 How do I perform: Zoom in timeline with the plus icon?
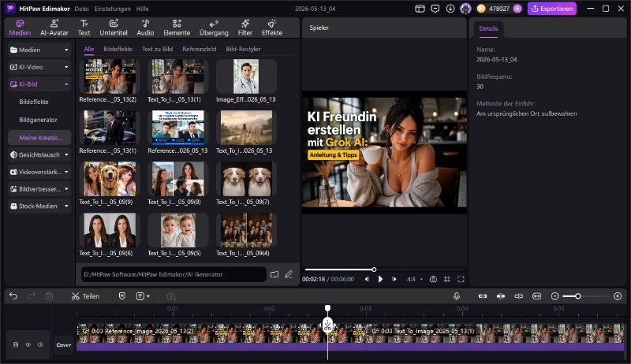(618, 296)
